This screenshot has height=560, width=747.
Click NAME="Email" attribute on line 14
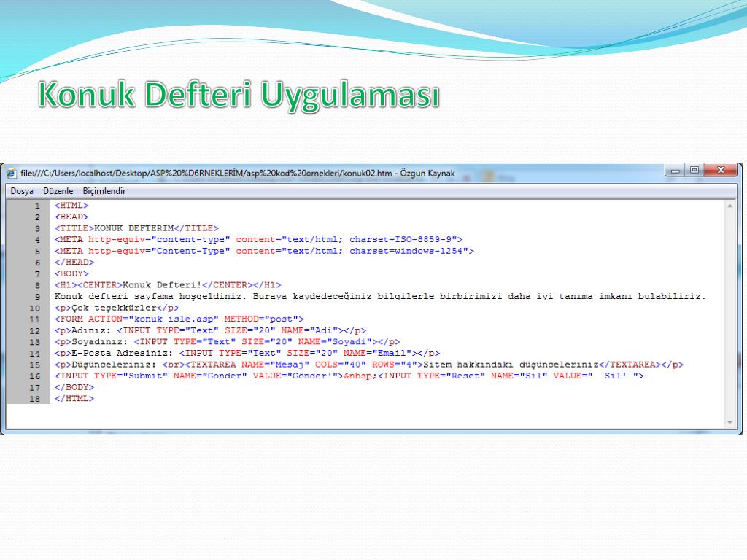click(377, 354)
